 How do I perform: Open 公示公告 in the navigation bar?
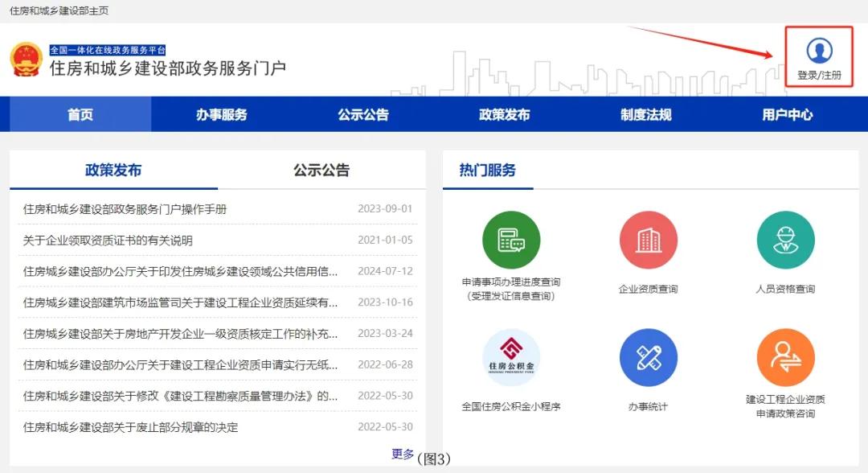point(363,114)
